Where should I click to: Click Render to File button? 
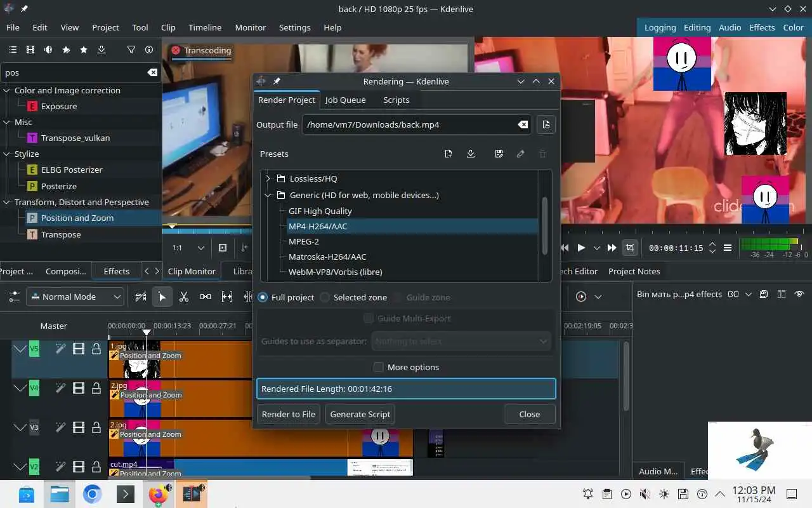tap(289, 414)
